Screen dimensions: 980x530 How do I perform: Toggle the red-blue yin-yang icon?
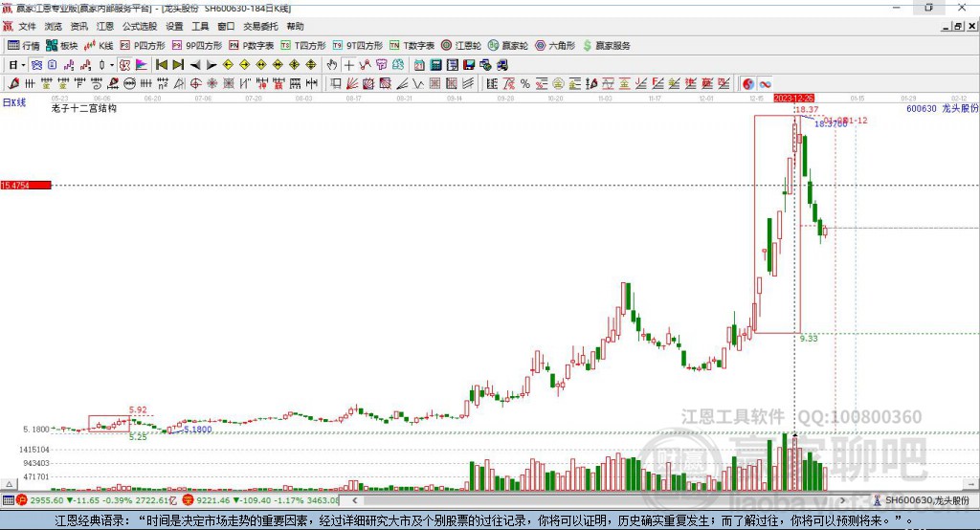click(x=747, y=84)
